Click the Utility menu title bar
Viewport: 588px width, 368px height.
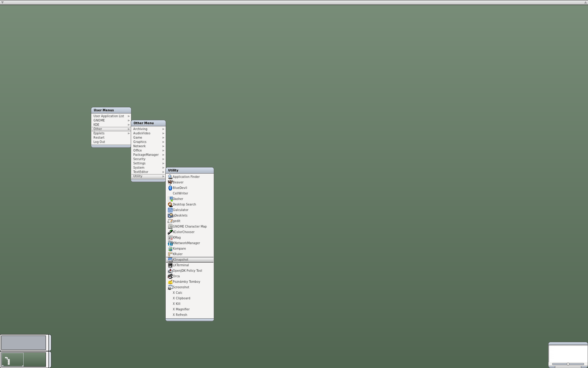pos(190,171)
